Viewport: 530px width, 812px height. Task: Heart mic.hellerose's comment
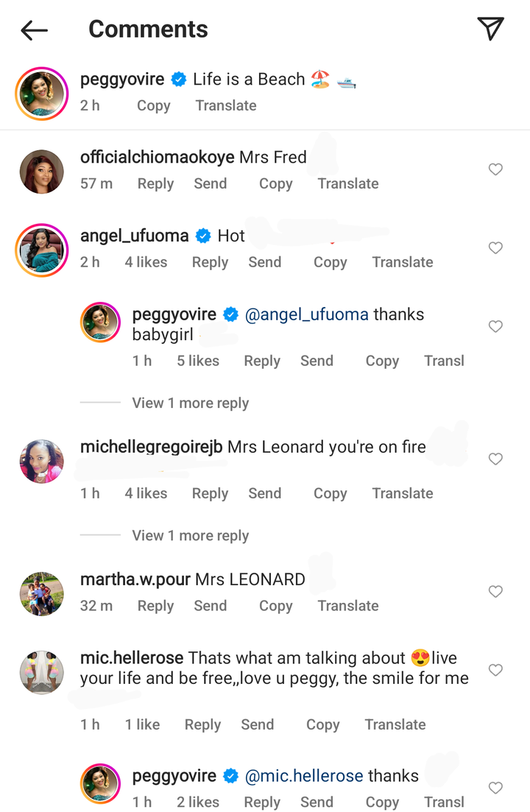pyautogui.click(x=495, y=671)
